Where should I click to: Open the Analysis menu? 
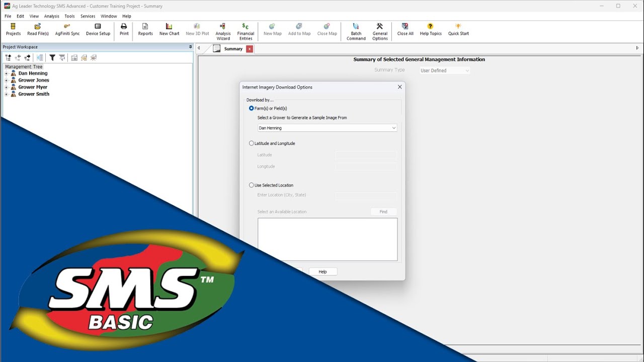[x=52, y=16]
